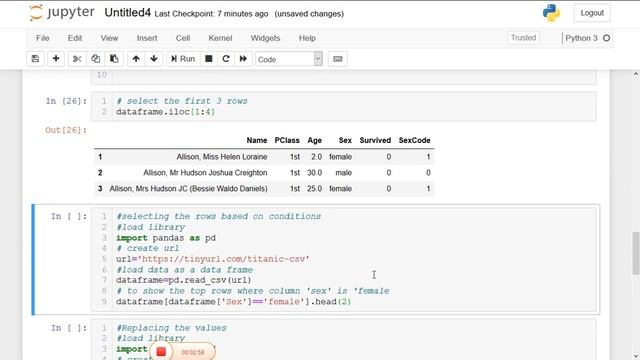Click the #Replacing the values comment cell
Image resolution: width=640 pixels, height=360 pixels.
coord(171,328)
